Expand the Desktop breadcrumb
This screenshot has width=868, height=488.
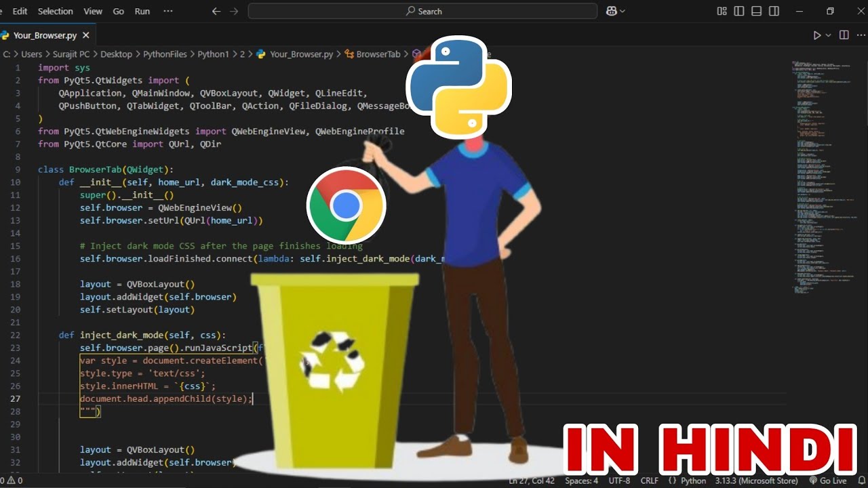(117, 54)
